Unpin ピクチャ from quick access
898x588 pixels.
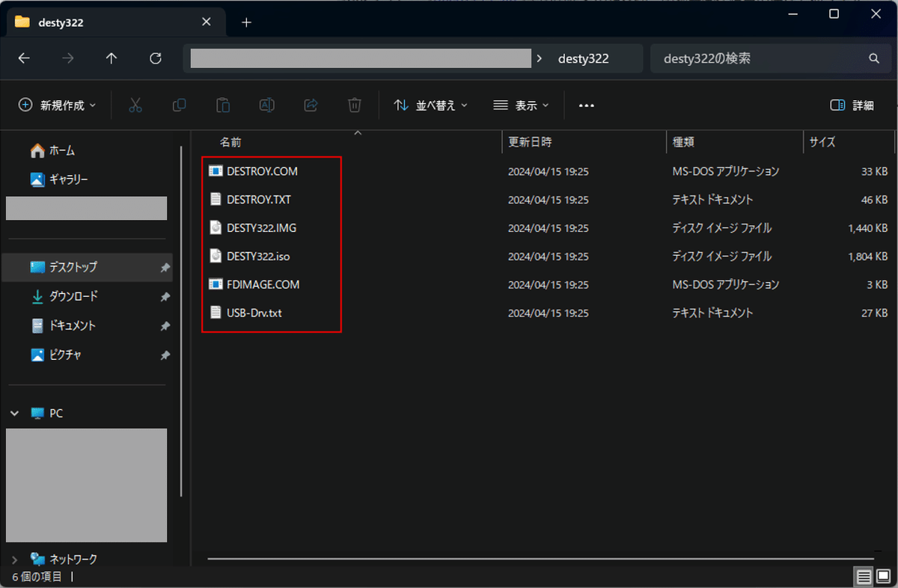click(165, 355)
